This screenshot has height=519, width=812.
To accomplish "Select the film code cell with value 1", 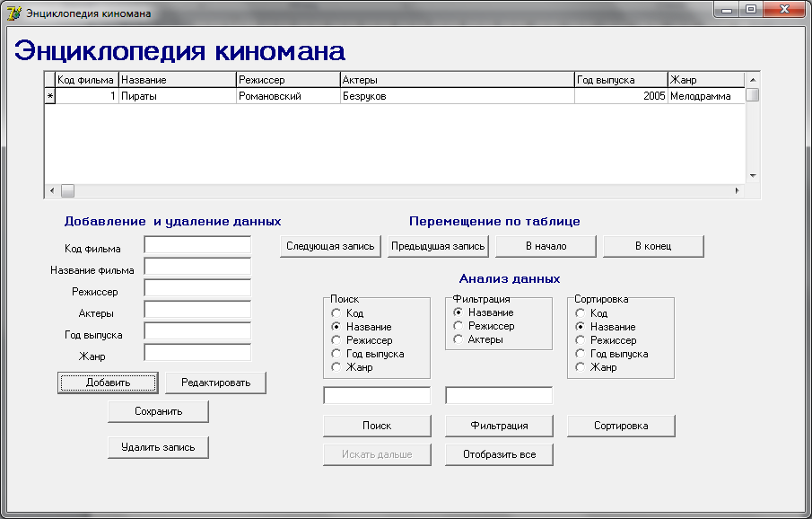I will [87, 96].
